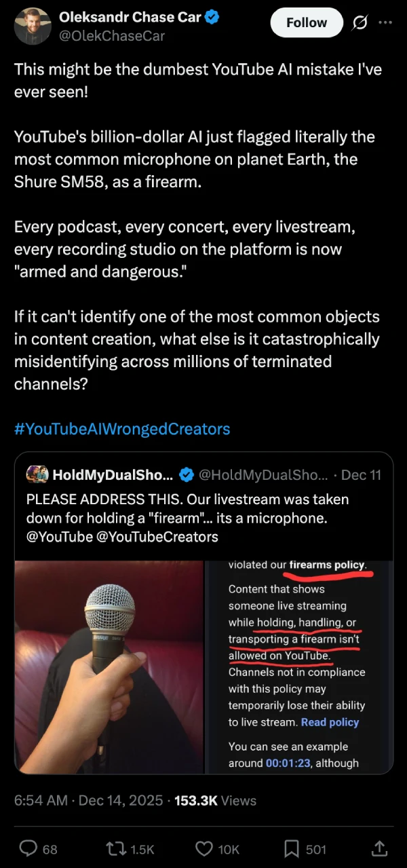The height and width of the screenshot is (868, 407).
Task: Follow Oleksandr Chase Car
Action: (x=306, y=22)
